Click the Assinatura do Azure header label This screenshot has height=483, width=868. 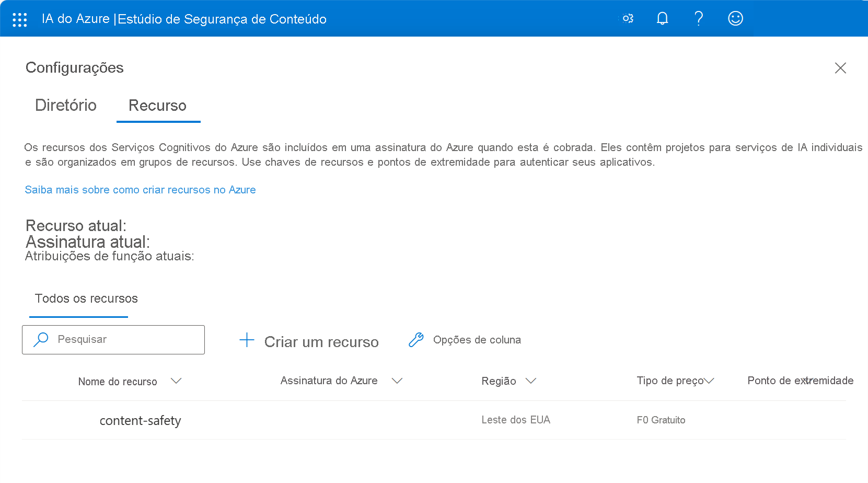(x=329, y=381)
